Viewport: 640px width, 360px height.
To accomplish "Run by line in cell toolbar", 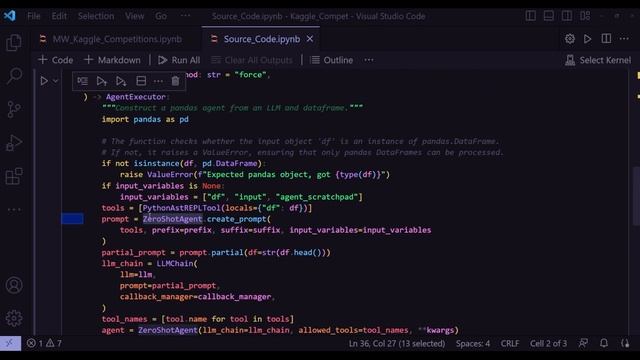I will [x=82, y=81].
